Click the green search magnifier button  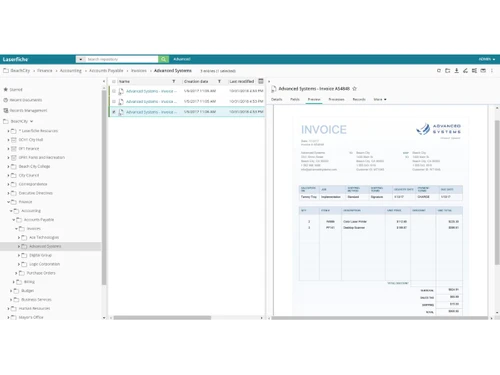tap(163, 59)
